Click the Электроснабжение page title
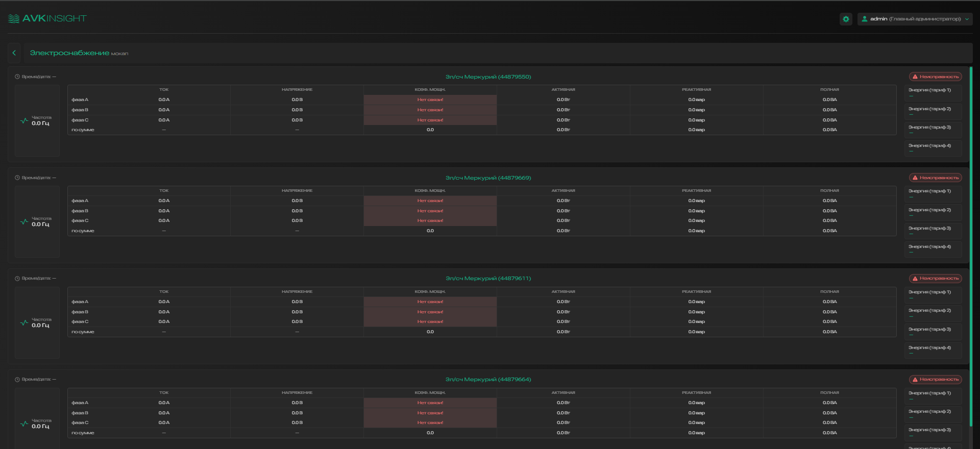Image resolution: width=980 pixels, height=449 pixels. pyautogui.click(x=69, y=53)
